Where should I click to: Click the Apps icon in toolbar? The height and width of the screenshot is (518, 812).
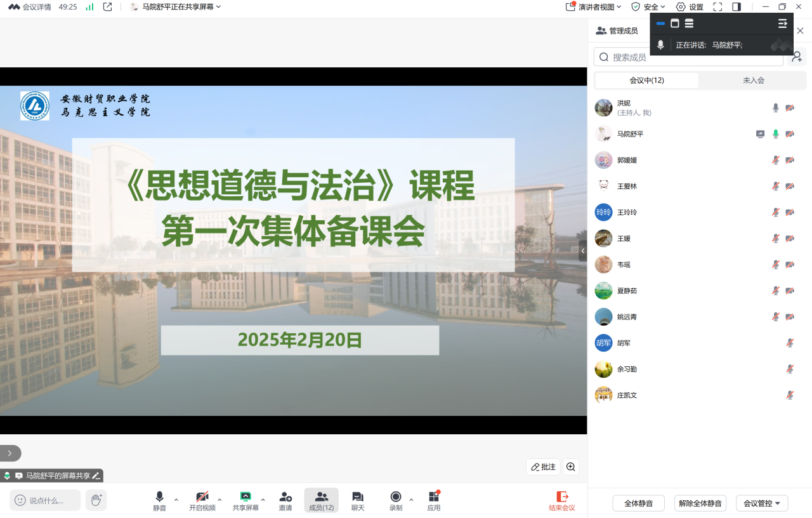tap(434, 500)
